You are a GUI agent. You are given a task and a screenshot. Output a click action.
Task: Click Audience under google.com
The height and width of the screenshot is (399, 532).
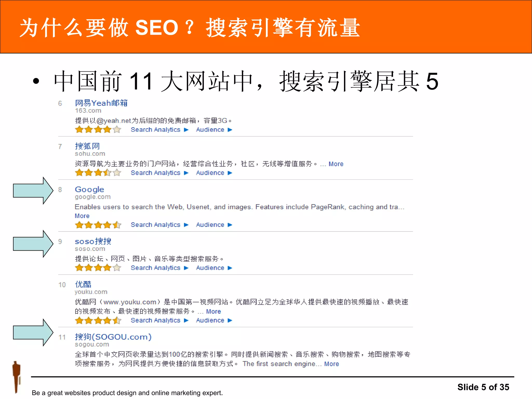tap(210, 225)
